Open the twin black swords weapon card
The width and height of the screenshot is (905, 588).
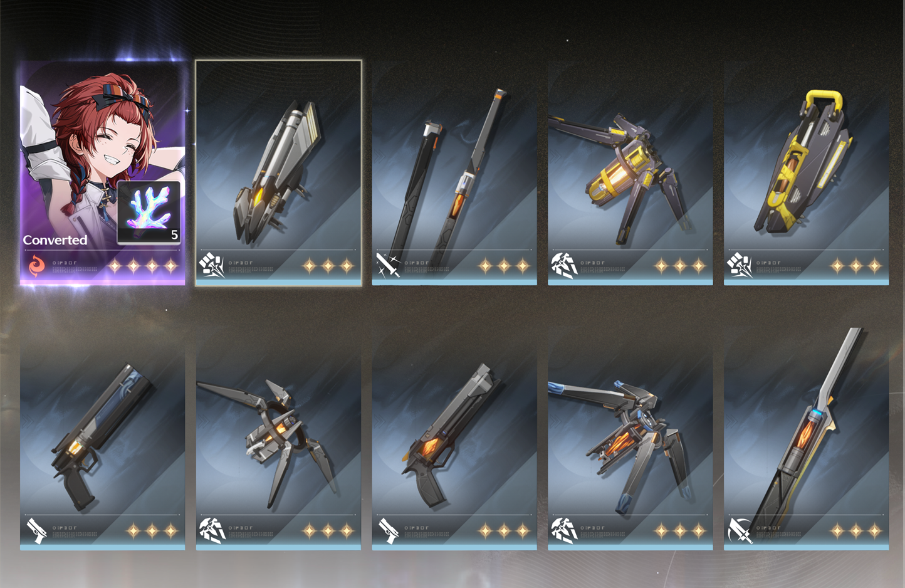click(454, 173)
